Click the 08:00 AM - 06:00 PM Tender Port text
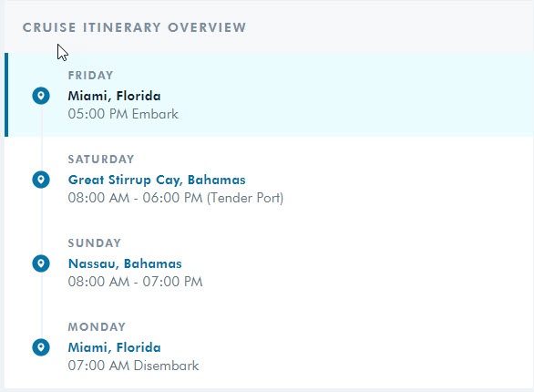The width and height of the screenshot is (534, 392). [x=176, y=198]
